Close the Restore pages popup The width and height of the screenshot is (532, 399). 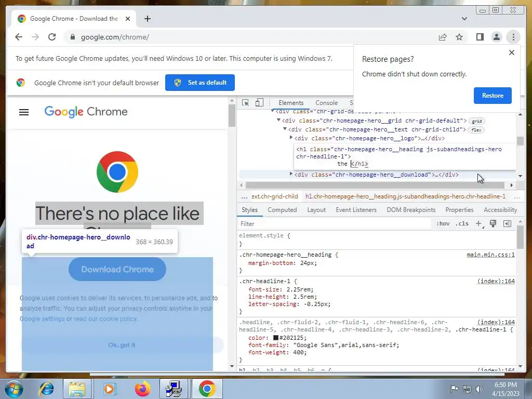[512, 52]
